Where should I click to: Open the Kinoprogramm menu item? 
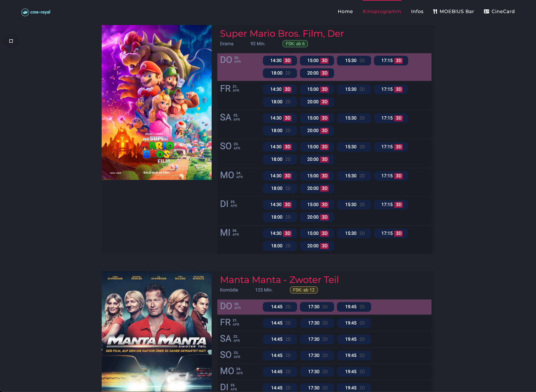coord(382,11)
